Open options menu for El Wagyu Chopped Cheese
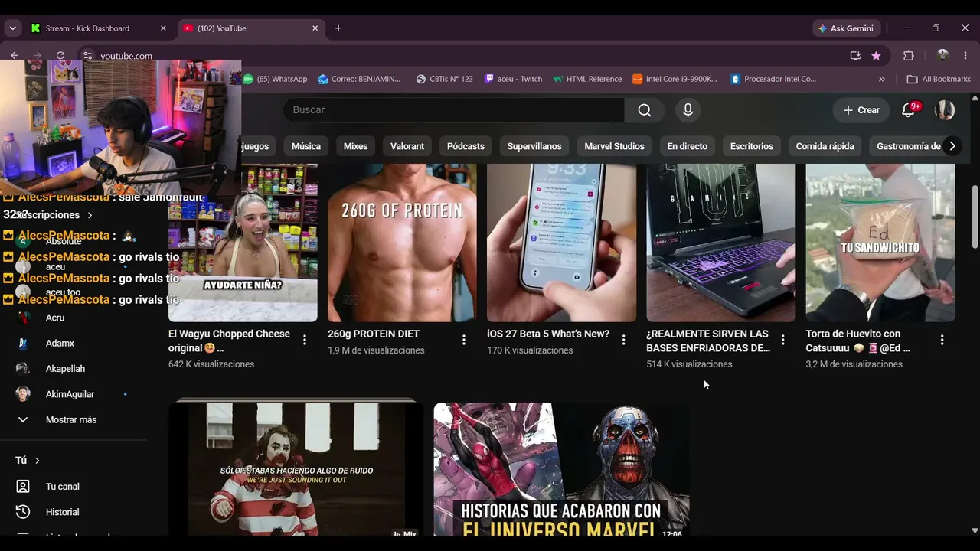Image resolution: width=980 pixels, height=551 pixels. (x=305, y=340)
